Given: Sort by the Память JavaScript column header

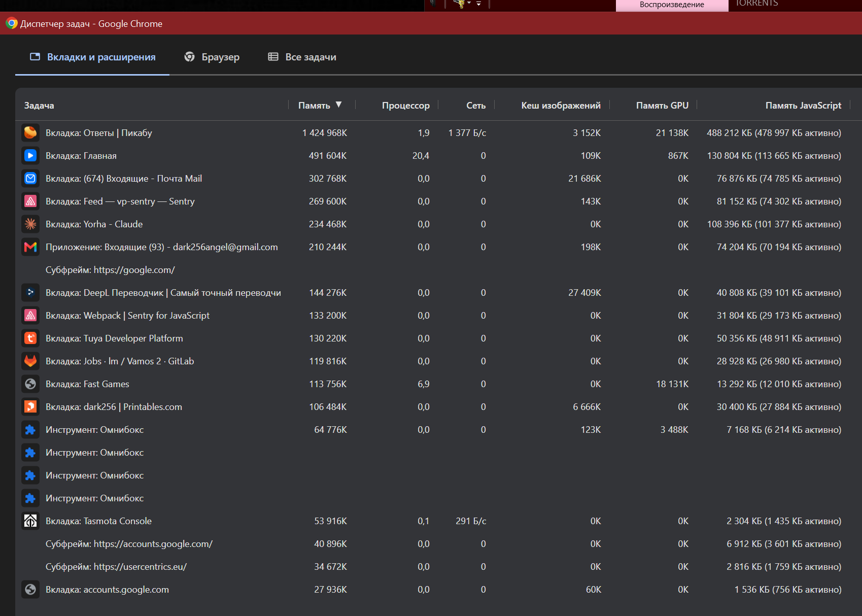Looking at the screenshot, I should (803, 106).
